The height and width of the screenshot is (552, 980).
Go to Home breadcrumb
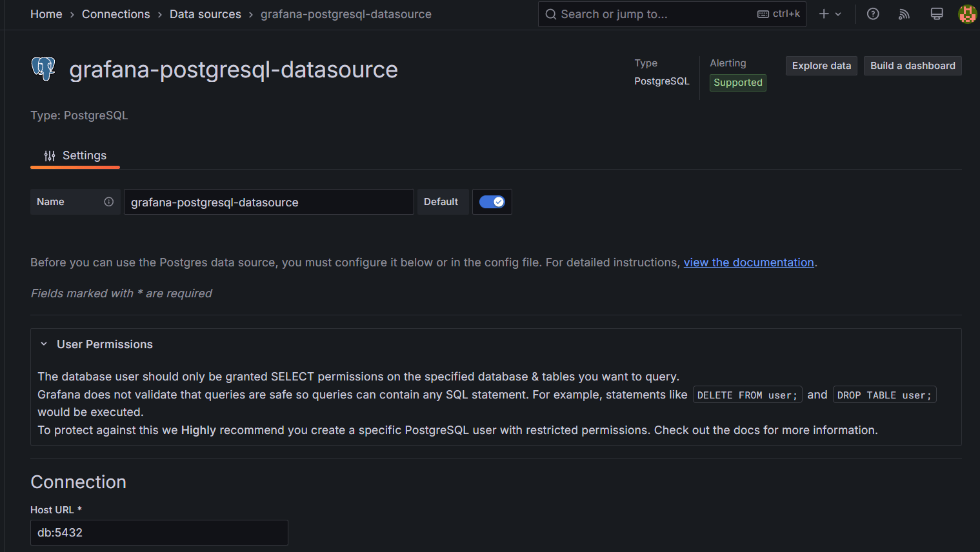46,14
